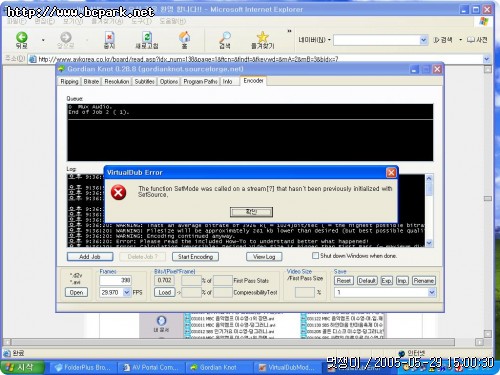Click the Start Encoding button

click(x=195, y=257)
